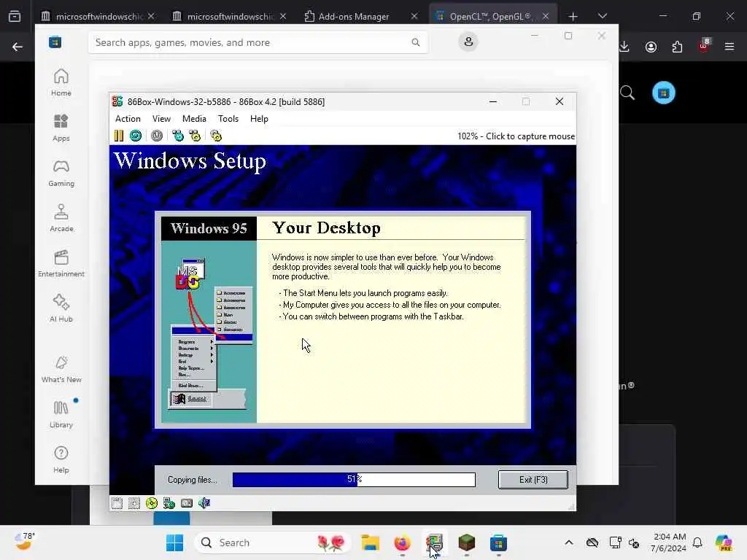
Task: Click the taskbar Search box
Action: (272, 542)
